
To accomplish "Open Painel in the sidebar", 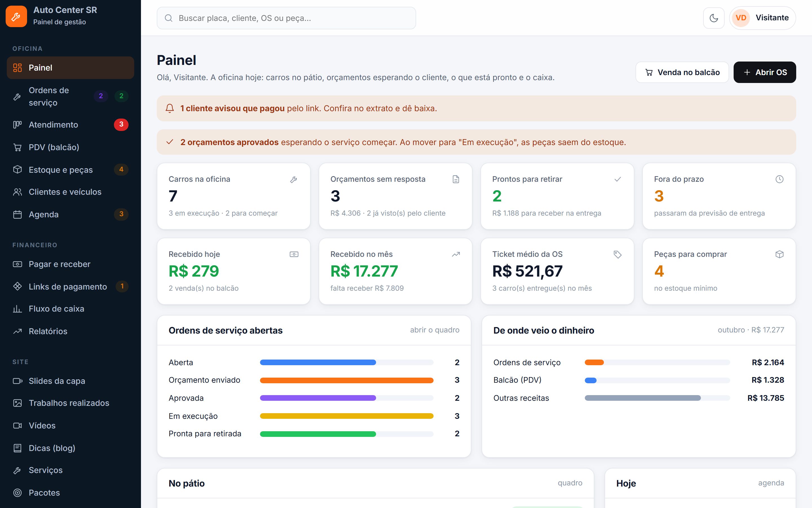I will pyautogui.click(x=70, y=67).
